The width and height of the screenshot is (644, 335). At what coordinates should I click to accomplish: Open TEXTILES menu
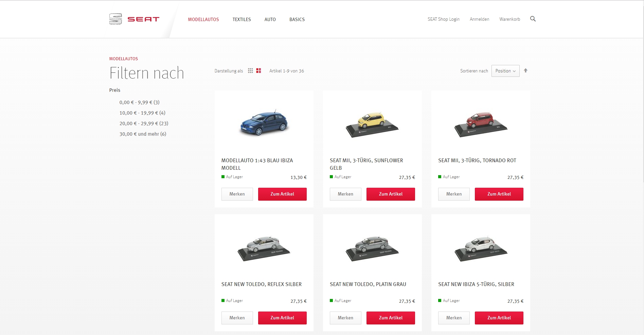tap(241, 19)
